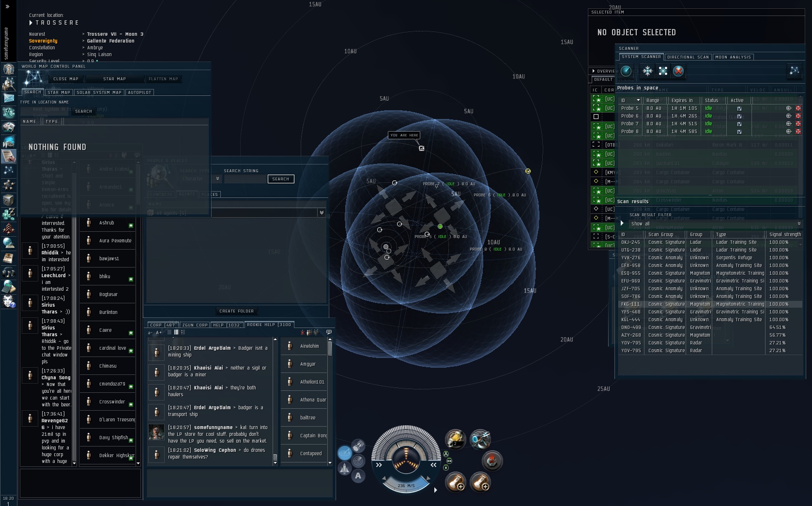Expand the Scan result filter triangle
Viewport: 812px width, 506px height.
click(x=622, y=223)
